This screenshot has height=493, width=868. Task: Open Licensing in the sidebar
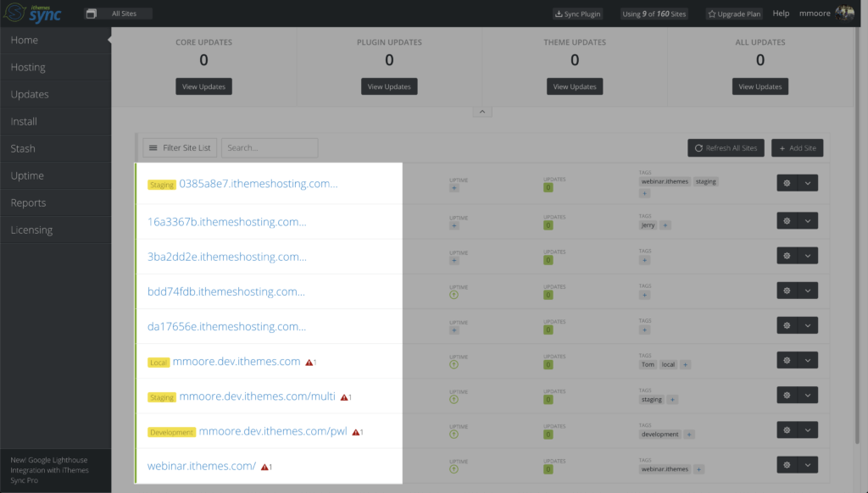coord(55,230)
